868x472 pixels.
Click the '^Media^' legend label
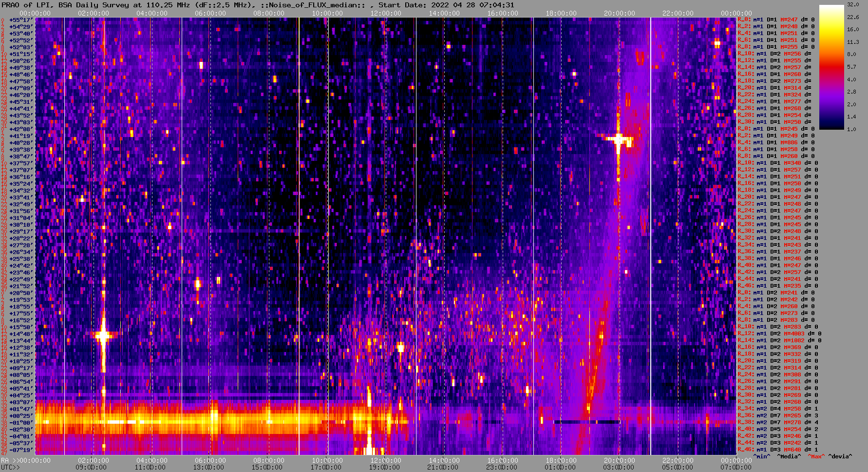(789, 456)
